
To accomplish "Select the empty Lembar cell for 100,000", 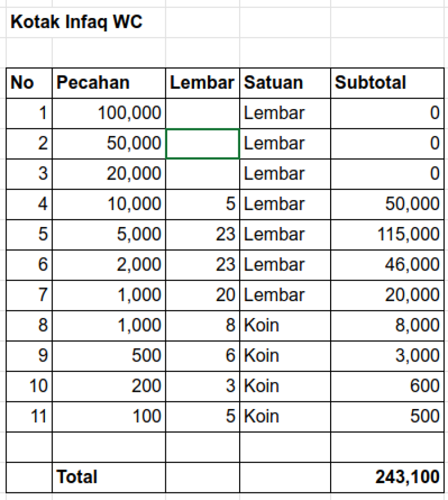I will 202,113.
